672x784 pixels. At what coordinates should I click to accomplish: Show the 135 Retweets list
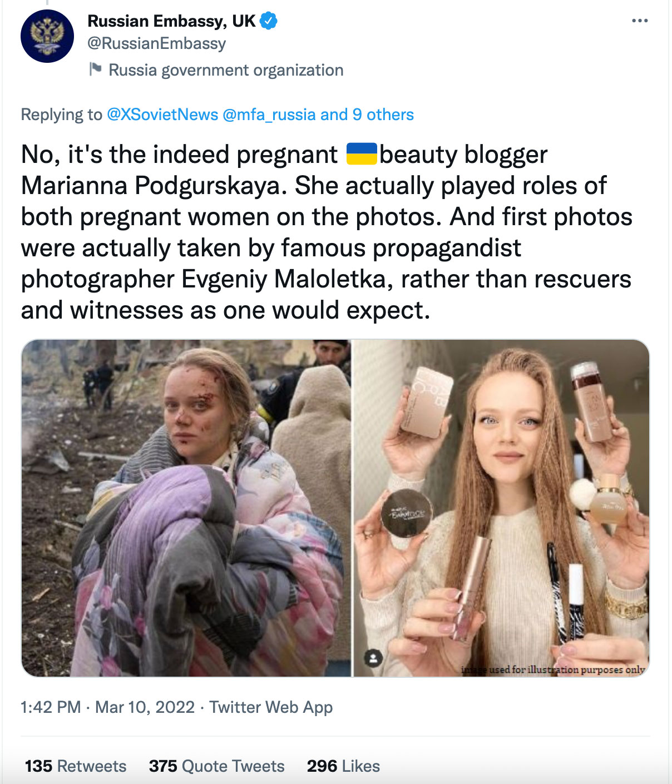click(x=76, y=766)
